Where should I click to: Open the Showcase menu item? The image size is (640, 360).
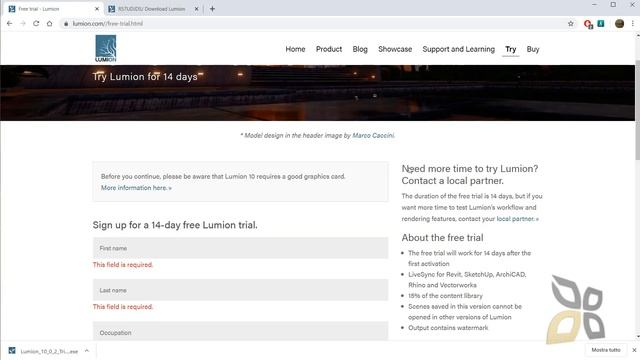click(x=395, y=49)
